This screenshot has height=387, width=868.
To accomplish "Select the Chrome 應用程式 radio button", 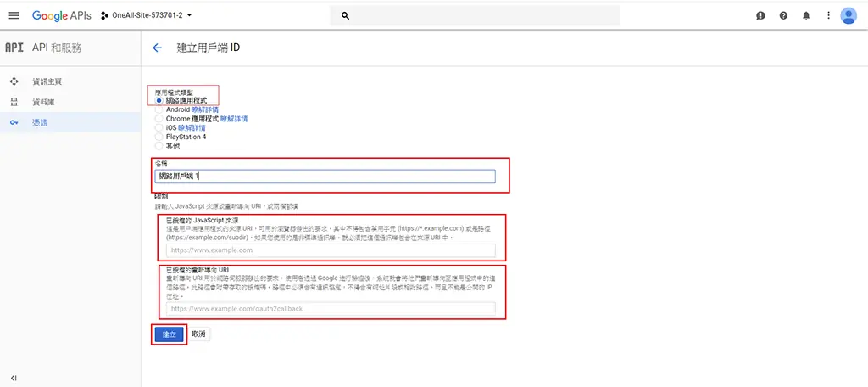I will (x=159, y=119).
